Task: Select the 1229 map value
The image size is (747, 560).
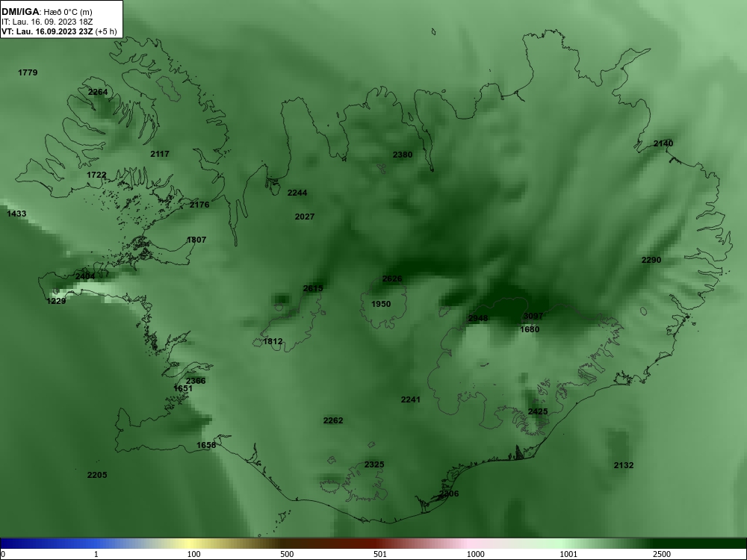Action: 56,301
